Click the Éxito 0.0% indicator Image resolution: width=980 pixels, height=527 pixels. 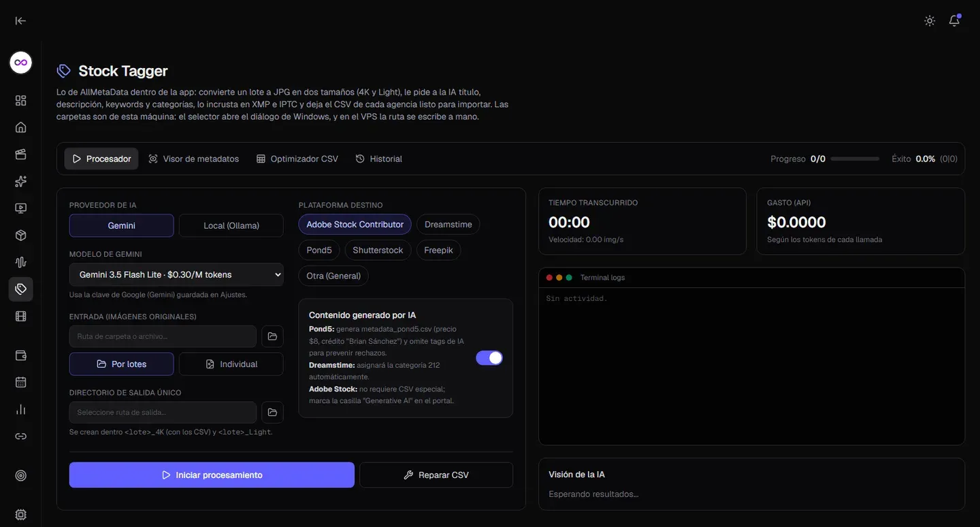(x=924, y=159)
